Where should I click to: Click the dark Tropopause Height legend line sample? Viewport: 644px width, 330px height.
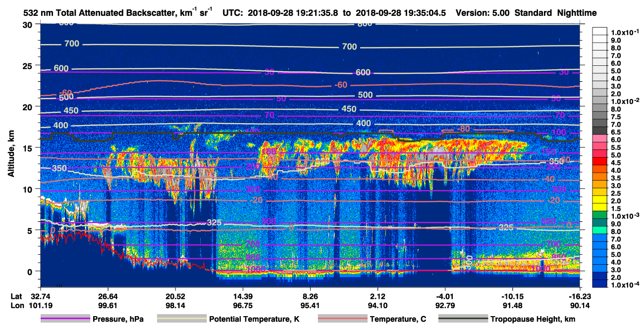tap(463, 319)
